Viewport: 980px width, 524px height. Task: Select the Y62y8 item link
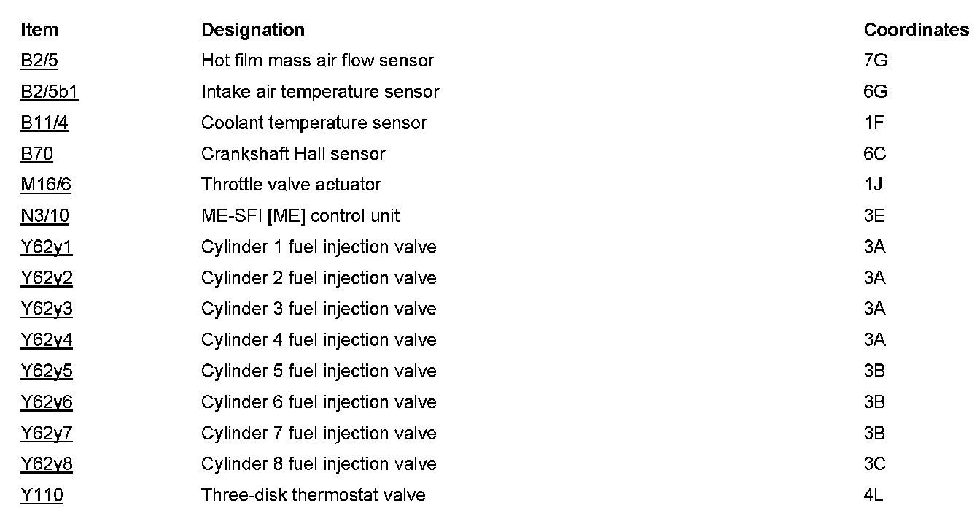[47, 464]
